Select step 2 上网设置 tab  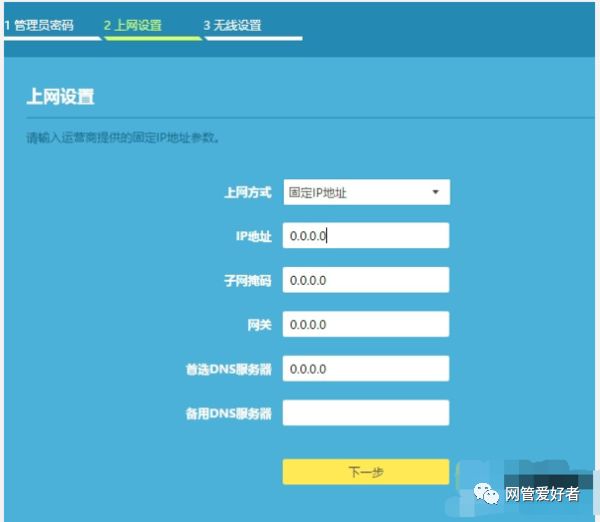click(x=133, y=26)
